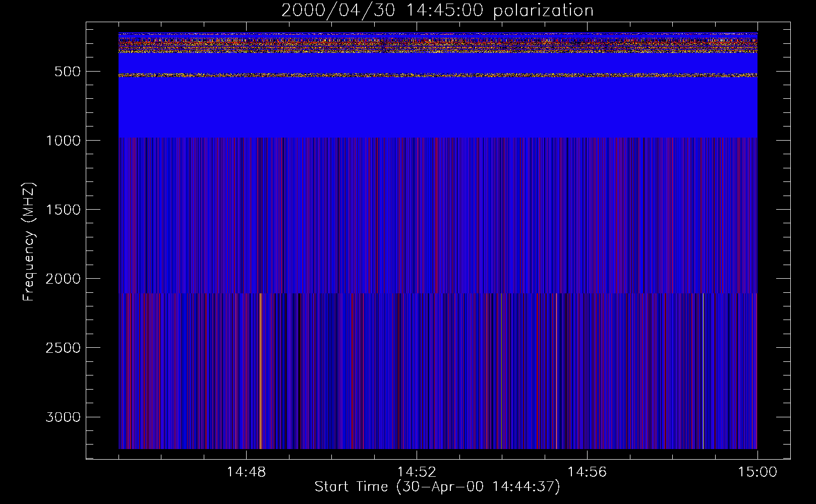The image size is (816, 504).
Task: Click the yellow vertical stripe before 15:00 in the lower band
Action: pos(703,370)
